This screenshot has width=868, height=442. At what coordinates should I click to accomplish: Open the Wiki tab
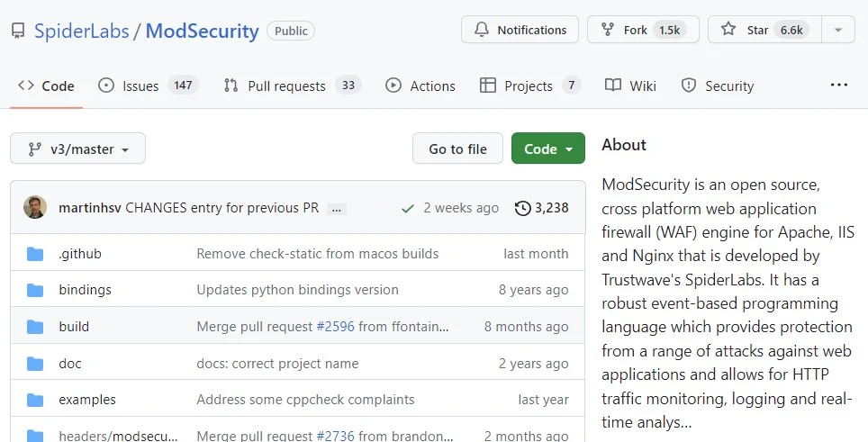[630, 86]
